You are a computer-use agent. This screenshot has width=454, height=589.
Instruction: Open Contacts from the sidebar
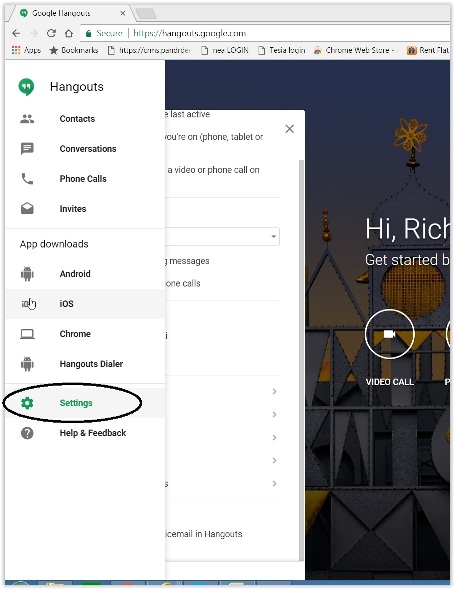pos(85,119)
